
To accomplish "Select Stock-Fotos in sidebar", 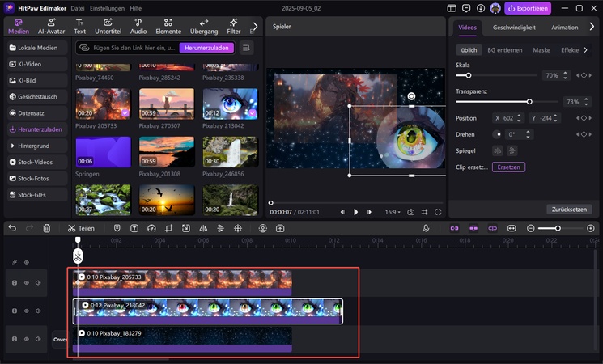I will point(37,178).
